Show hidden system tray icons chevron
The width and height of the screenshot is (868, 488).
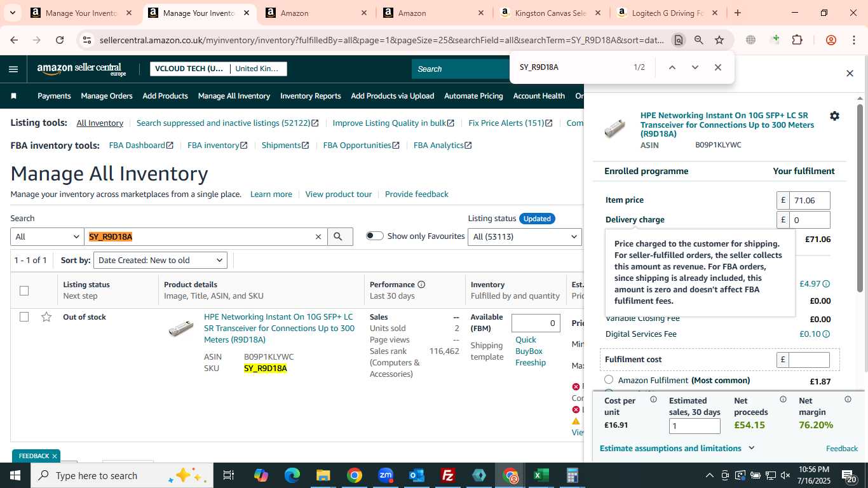(709, 475)
